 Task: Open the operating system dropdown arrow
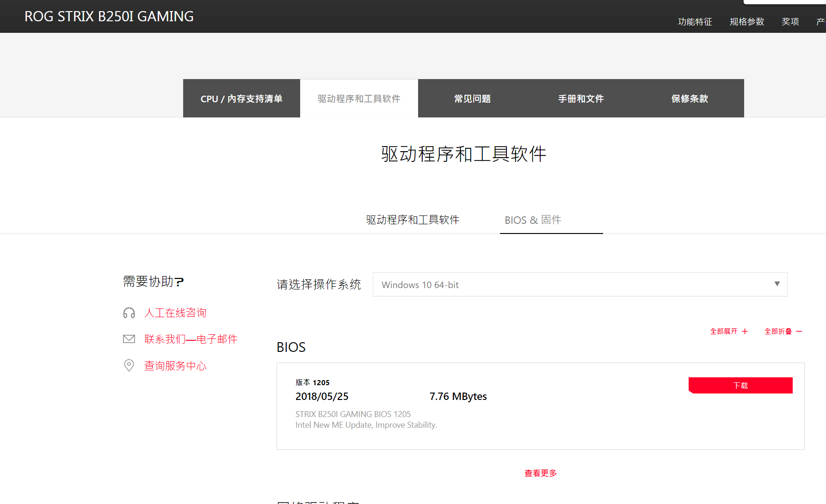pos(777,284)
